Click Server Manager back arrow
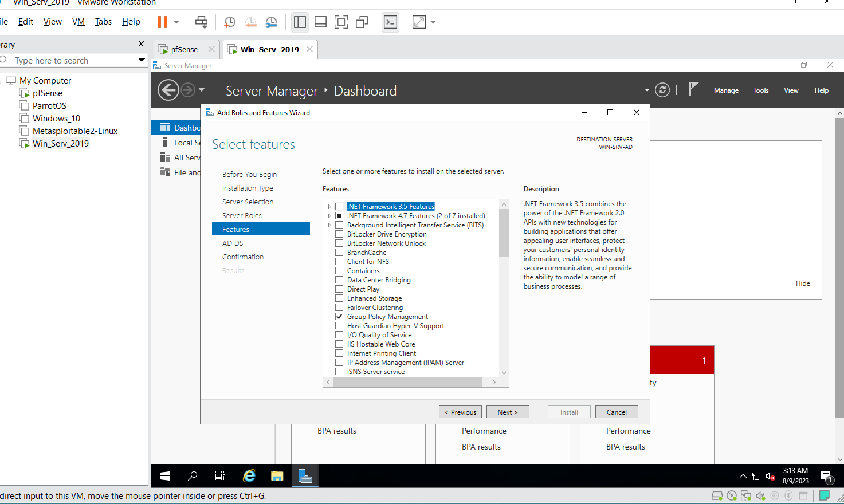This screenshot has width=844, height=504. point(168,90)
